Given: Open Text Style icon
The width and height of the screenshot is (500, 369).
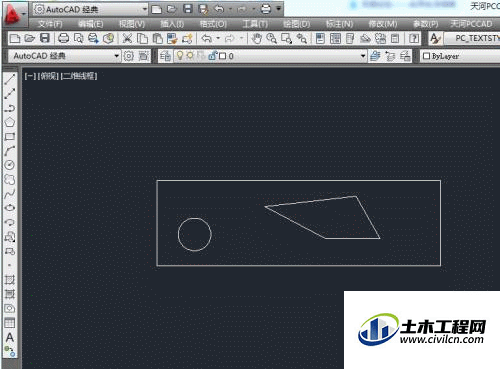Looking at the screenshot, I should click(435, 38).
